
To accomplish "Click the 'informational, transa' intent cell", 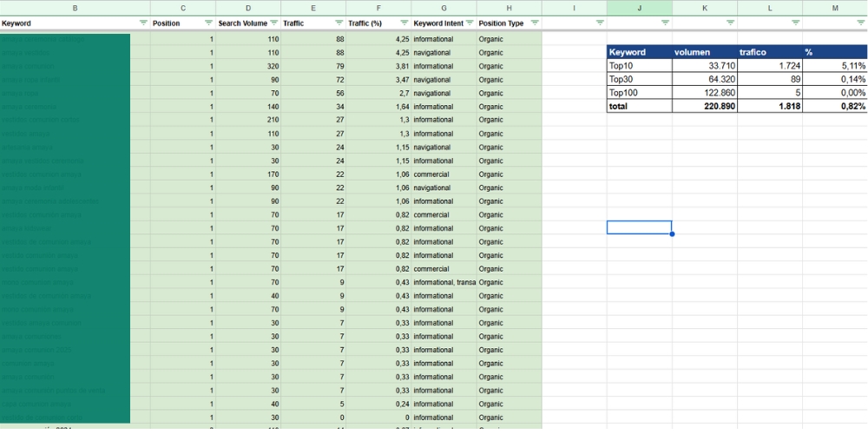I will (444, 282).
